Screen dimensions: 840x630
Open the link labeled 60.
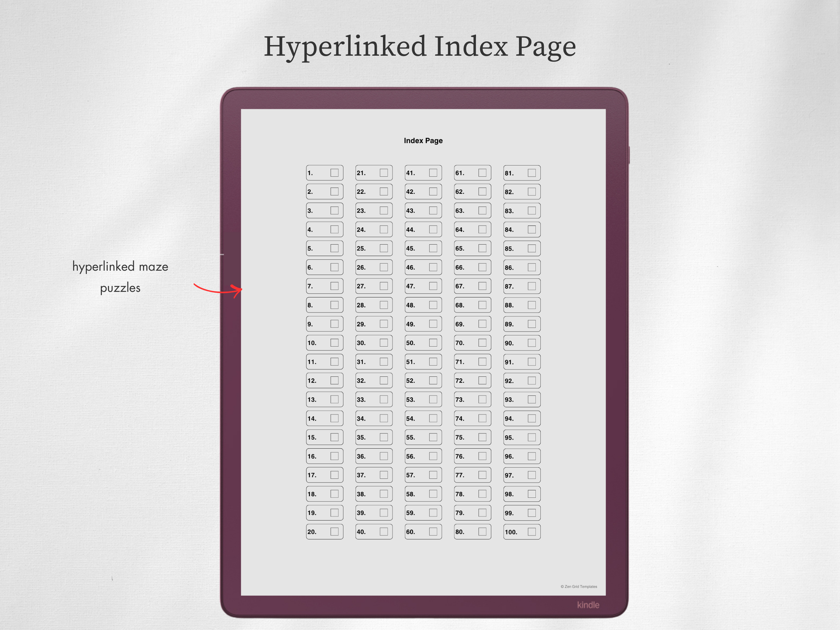[x=423, y=532]
